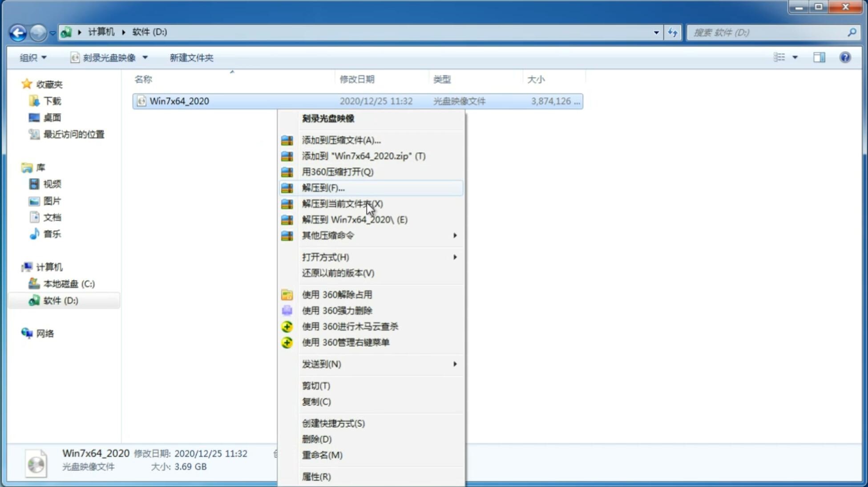Click the Win7x64_2020 disc image thumbnail
Screen dimensions: 868x487
coord(36,463)
